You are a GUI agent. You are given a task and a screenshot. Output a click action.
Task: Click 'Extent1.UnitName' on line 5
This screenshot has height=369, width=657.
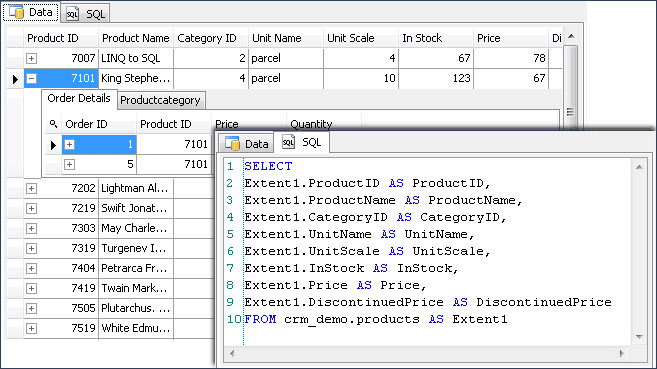[x=308, y=234]
